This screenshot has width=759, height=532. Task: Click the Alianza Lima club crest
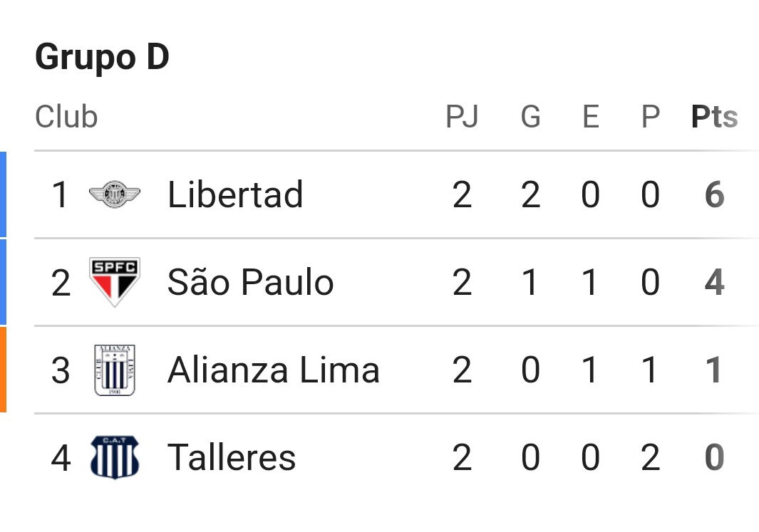pos(115,370)
